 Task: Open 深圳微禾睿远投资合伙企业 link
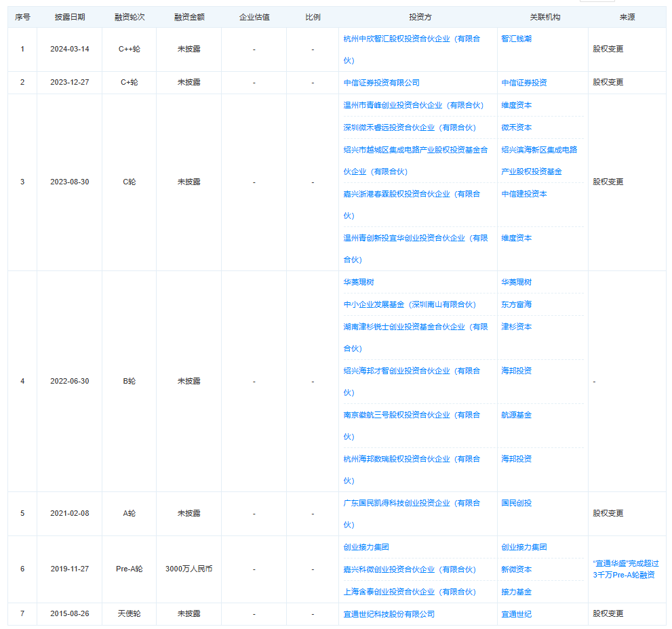point(410,127)
